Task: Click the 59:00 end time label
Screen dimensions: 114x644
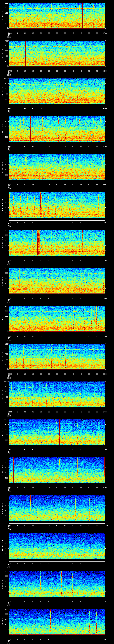Action: [x=105, y=487]
